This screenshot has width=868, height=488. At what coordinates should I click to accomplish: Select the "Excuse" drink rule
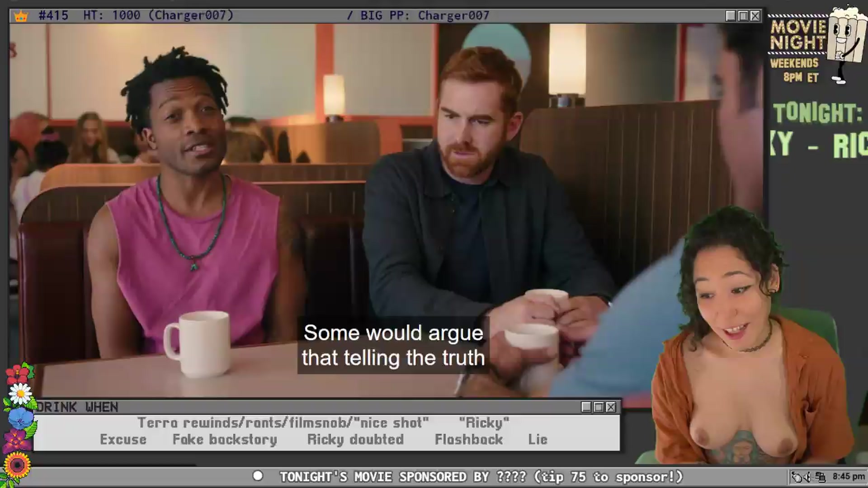(x=123, y=439)
